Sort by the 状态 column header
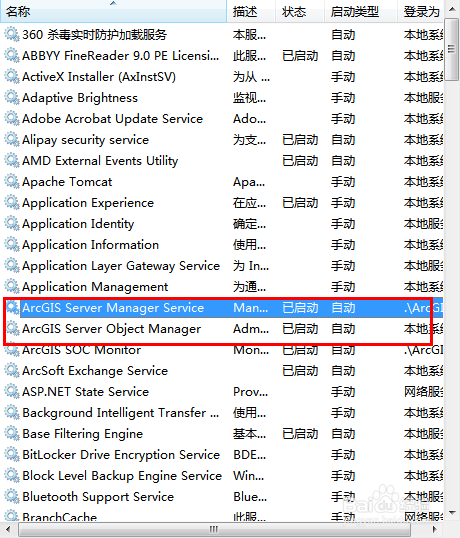The image size is (460, 538). click(300, 11)
